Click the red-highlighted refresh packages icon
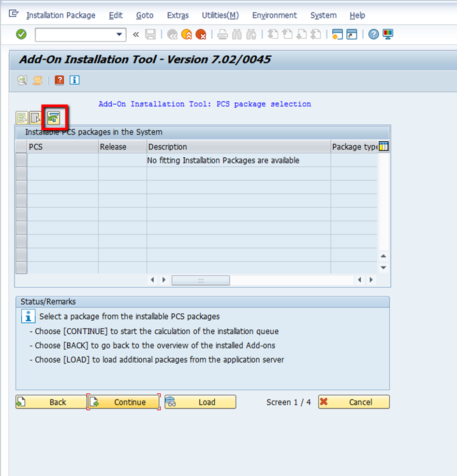457x476 pixels. click(x=54, y=117)
